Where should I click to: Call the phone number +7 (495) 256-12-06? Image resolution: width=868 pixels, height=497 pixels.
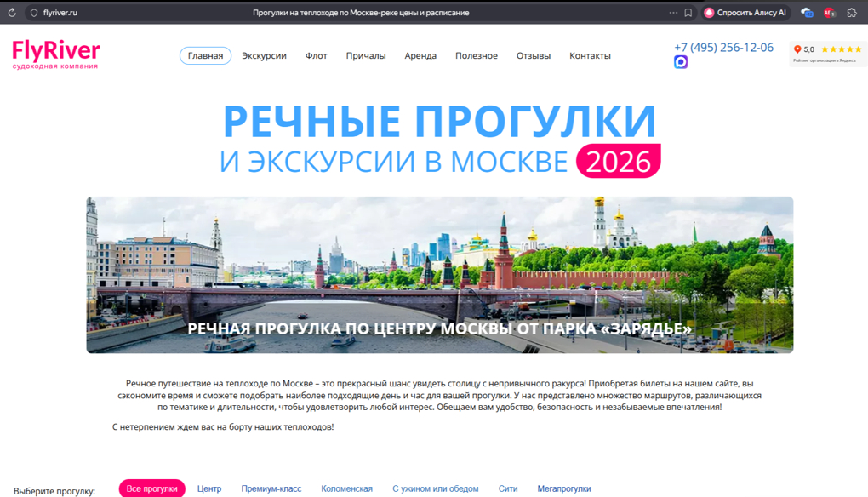click(x=723, y=48)
